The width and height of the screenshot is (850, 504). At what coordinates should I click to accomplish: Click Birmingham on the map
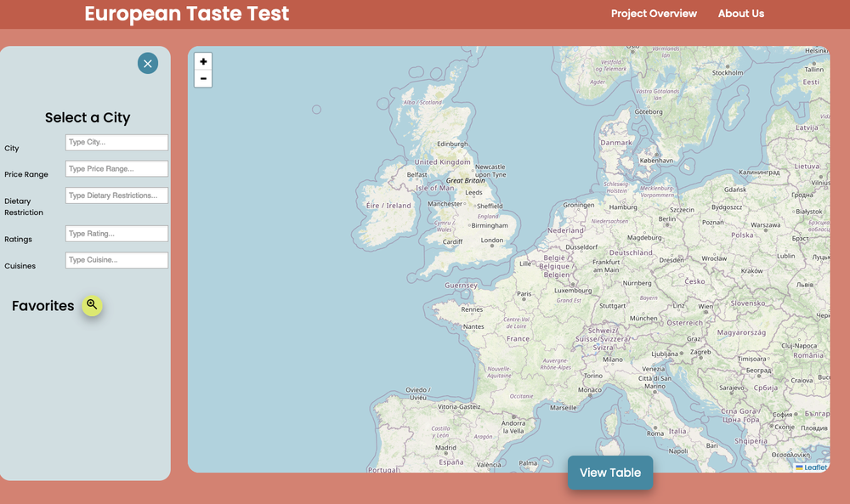point(490,225)
